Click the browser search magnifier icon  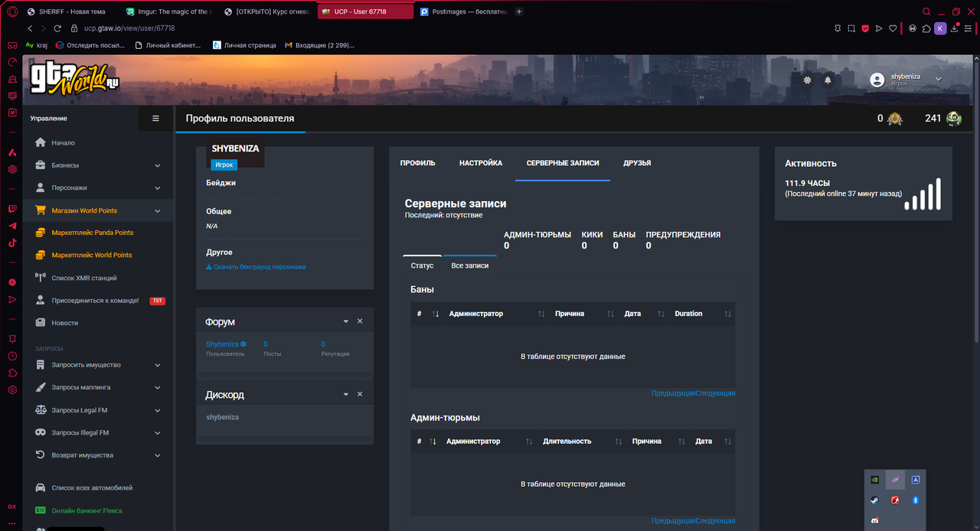pos(926,11)
